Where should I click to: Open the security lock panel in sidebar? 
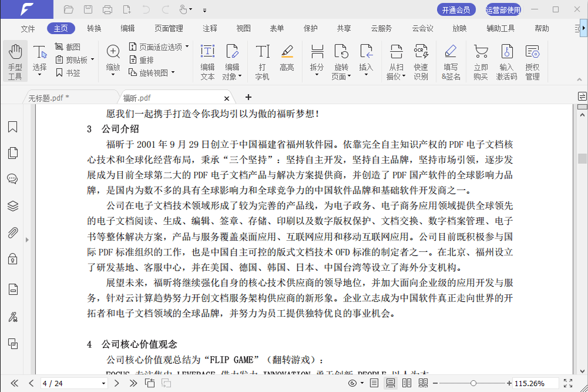13,259
